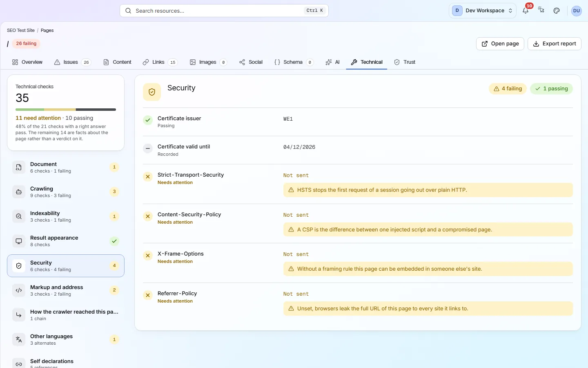Open the Images tab
This screenshot has height=368, width=588.
(x=208, y=62)
